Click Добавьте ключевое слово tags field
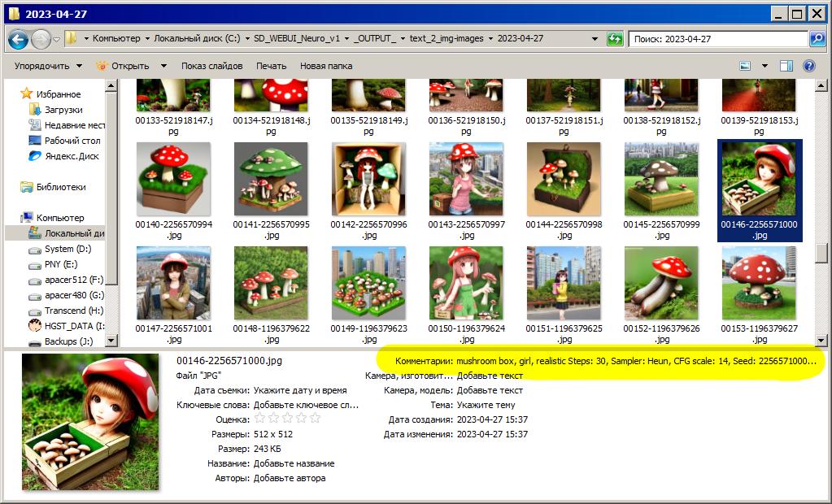The height and width of the screenshot is (504, 832). tap(306, 405)
